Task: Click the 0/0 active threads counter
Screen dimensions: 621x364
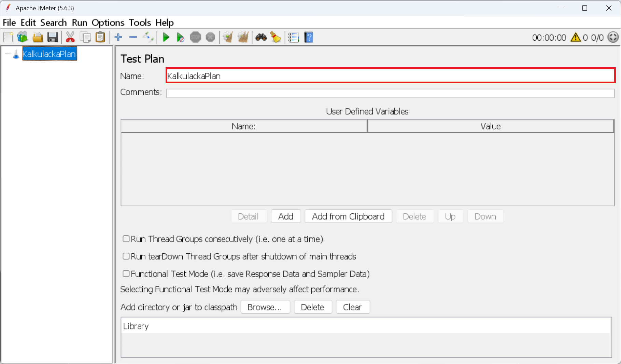Action: click(x=597, y=38)
